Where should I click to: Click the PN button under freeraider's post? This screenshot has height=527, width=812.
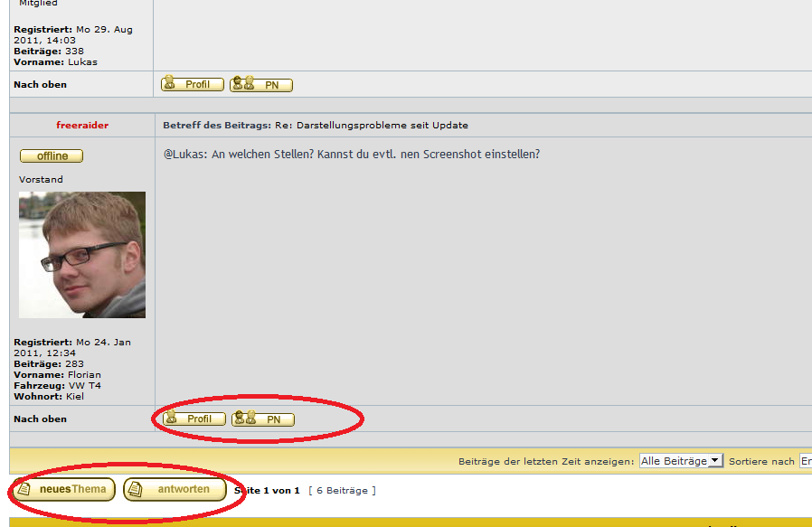(x=263, y=419)
